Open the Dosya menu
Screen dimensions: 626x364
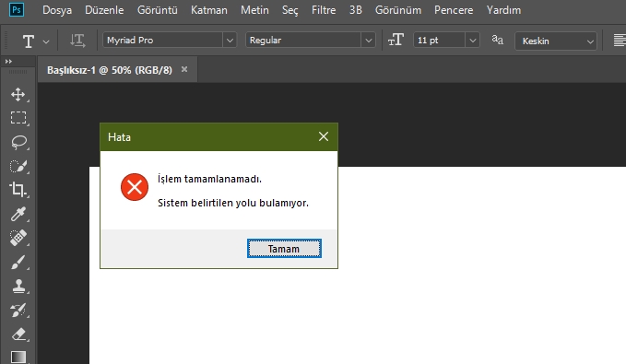coord(57,10)
